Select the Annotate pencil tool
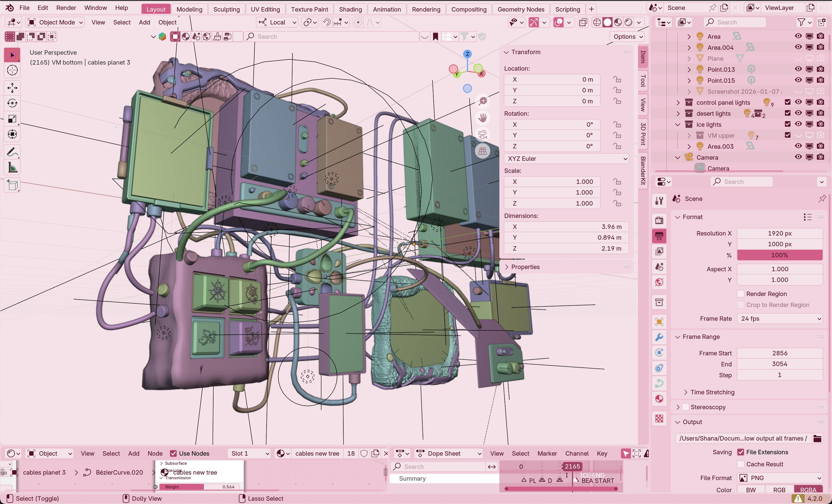This screenshot has width=832, height=504. pyautogui.click(x=12, y=152)
